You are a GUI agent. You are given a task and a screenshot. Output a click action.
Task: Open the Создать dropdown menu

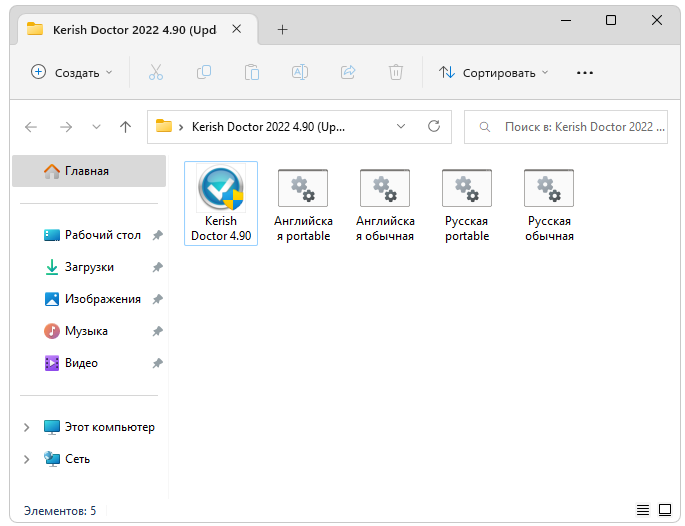click(72, 72)
